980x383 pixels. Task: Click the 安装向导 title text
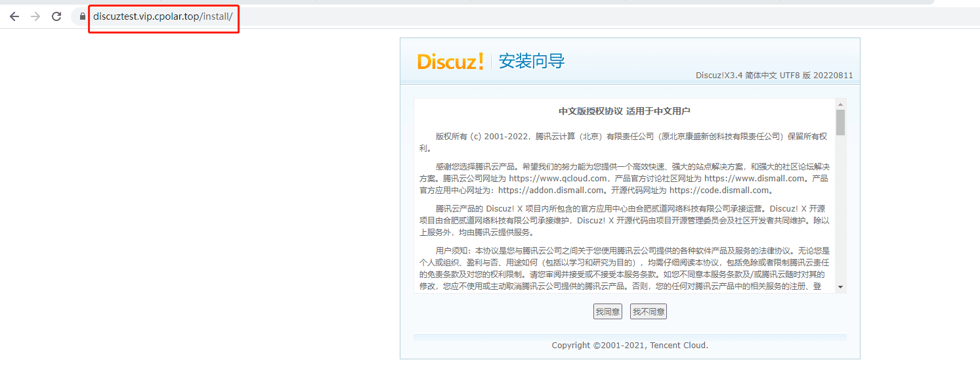(532, 62)
